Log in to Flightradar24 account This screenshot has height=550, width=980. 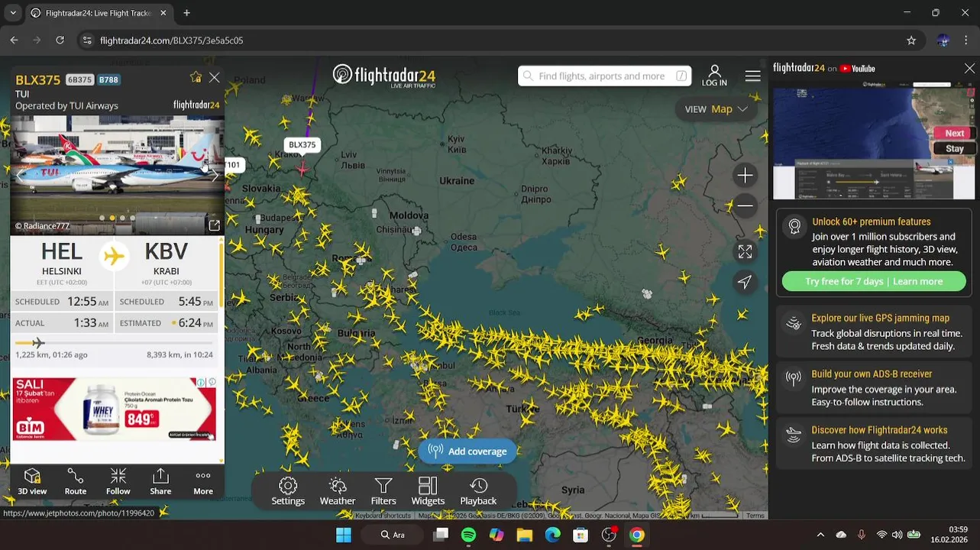click(x=714, y=76)
